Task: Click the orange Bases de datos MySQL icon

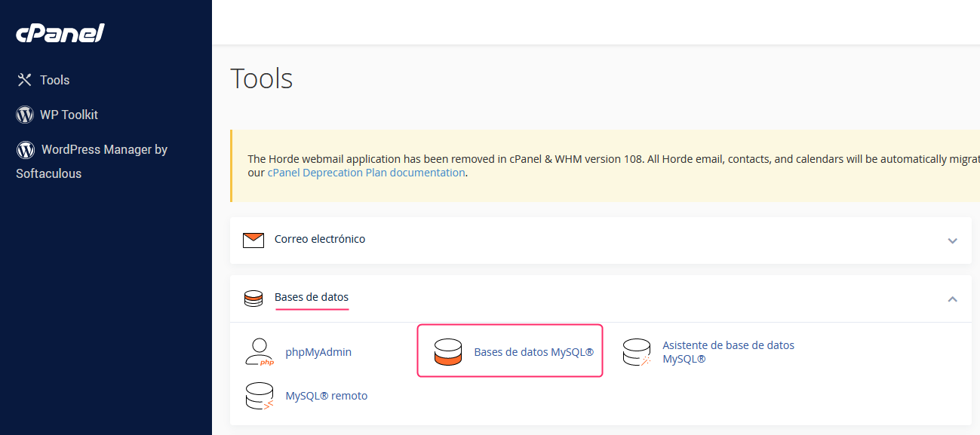Action: [x=447, y=352]
